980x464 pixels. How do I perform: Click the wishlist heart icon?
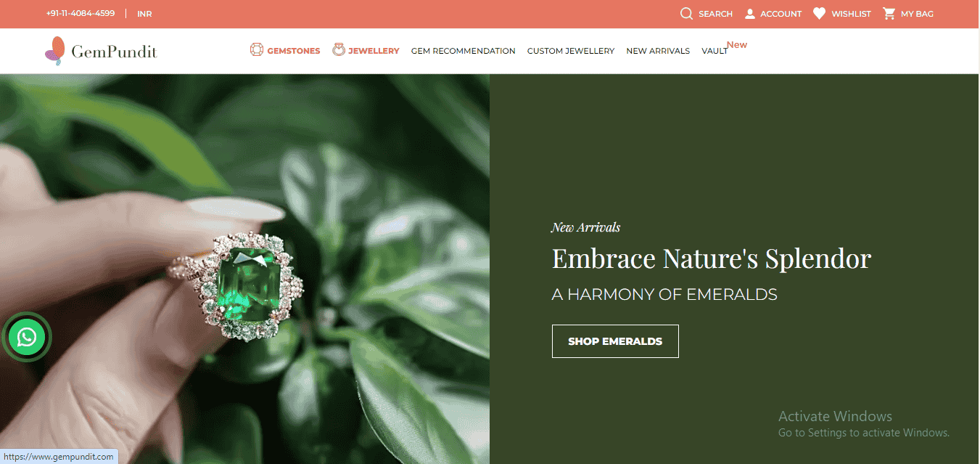[819, 14]
